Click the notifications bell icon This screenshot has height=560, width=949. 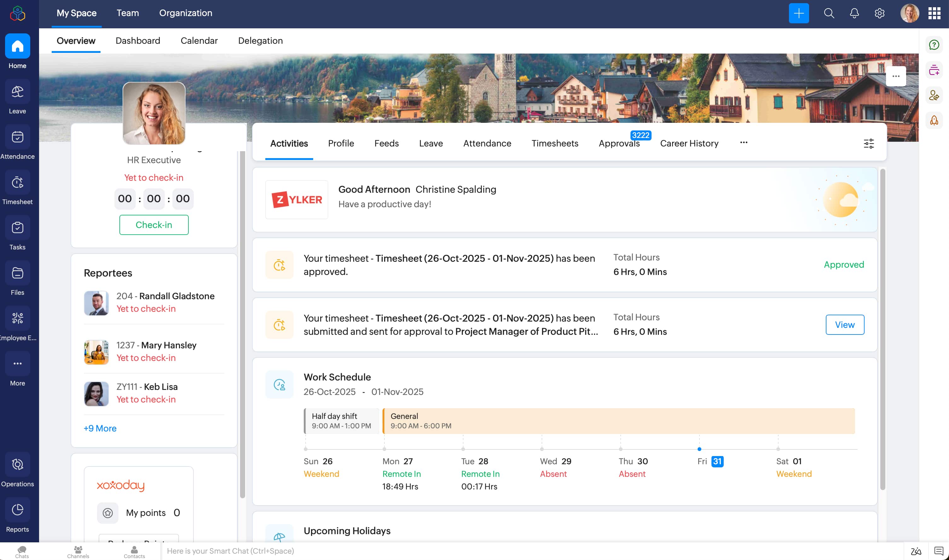(854, 14)
